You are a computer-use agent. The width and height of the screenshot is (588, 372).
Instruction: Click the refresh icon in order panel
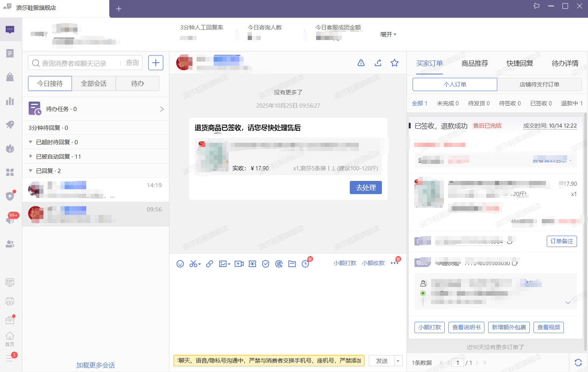pos(578,363)
